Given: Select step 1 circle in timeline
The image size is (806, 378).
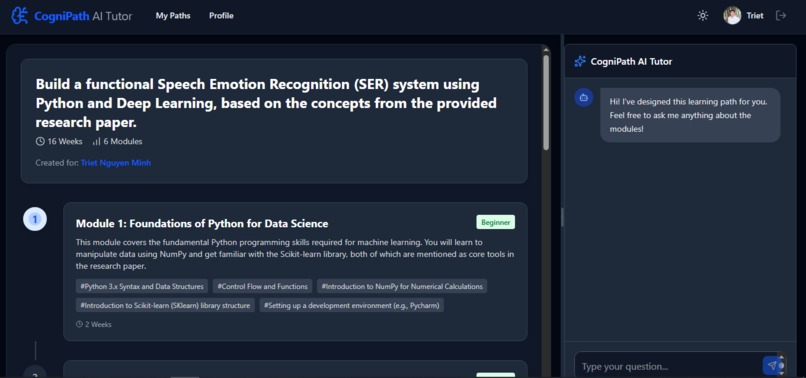Looking at the screenshot, I should [x=35, y=220].
